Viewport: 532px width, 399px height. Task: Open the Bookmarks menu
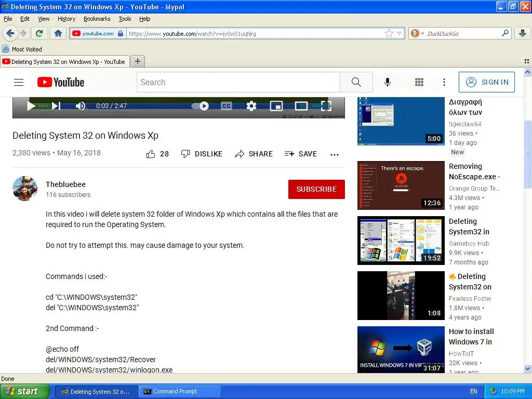pyautogui.click(x=97, y=19)
